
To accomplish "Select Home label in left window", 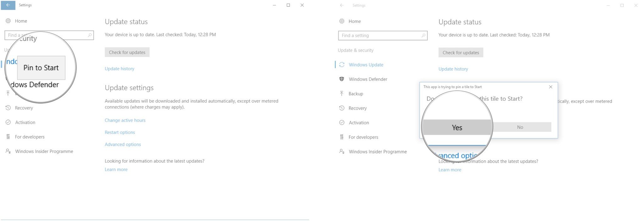I will [x=21, y=21].
